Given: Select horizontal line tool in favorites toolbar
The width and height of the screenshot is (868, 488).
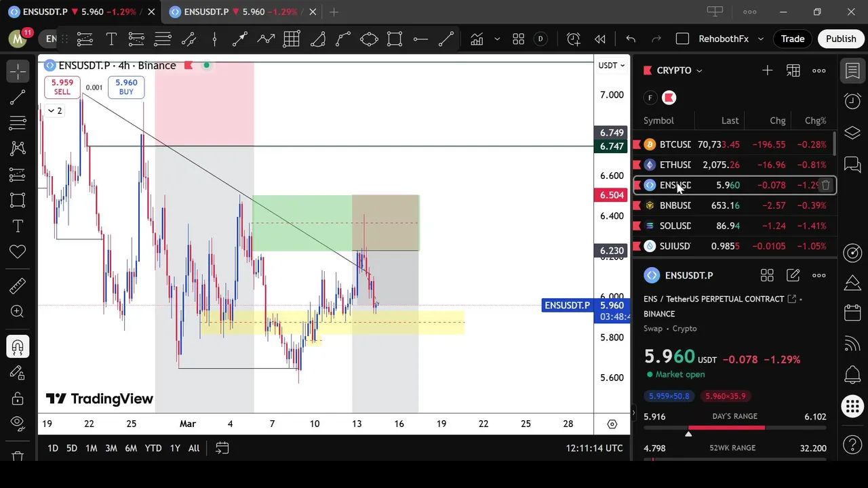Looking at the screenshot, I should click(420, 39).
